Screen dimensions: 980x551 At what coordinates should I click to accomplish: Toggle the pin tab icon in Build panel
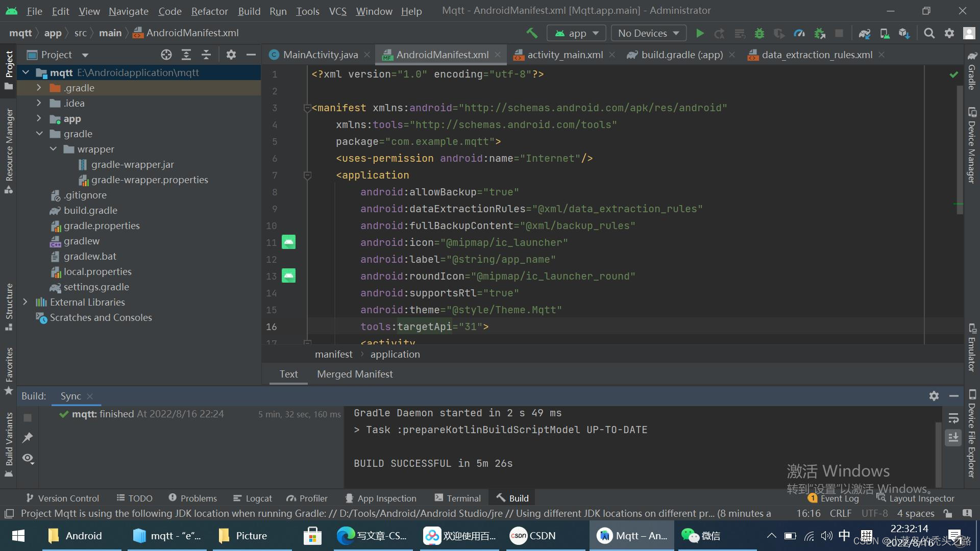(28, 438)
